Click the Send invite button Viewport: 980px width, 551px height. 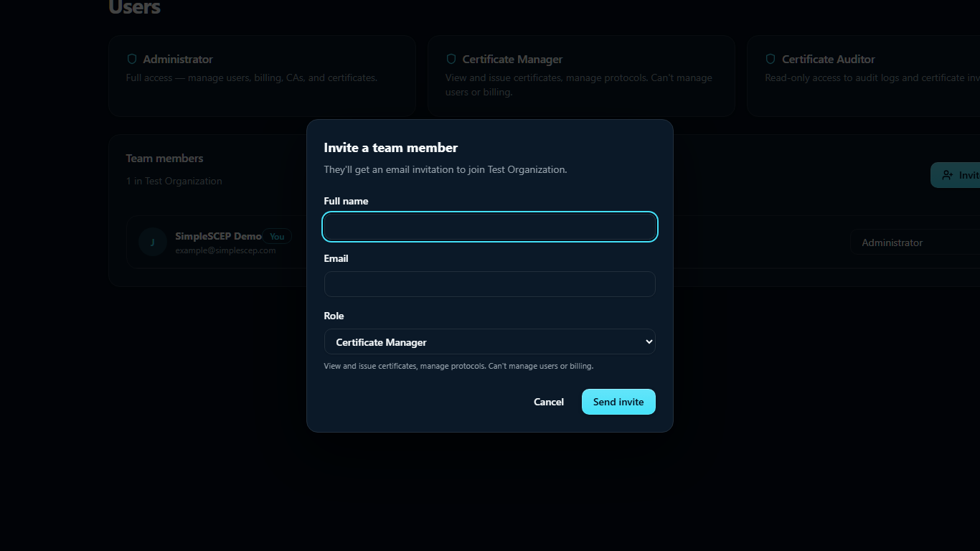[618, 402]
